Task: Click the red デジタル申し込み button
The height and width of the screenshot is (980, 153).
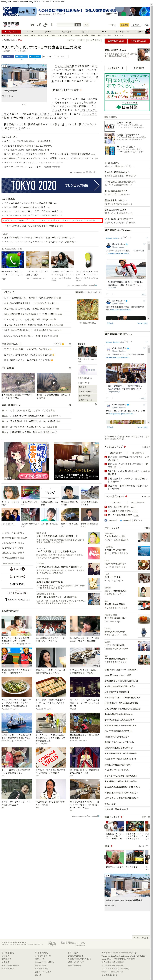Action: (138, 41)
